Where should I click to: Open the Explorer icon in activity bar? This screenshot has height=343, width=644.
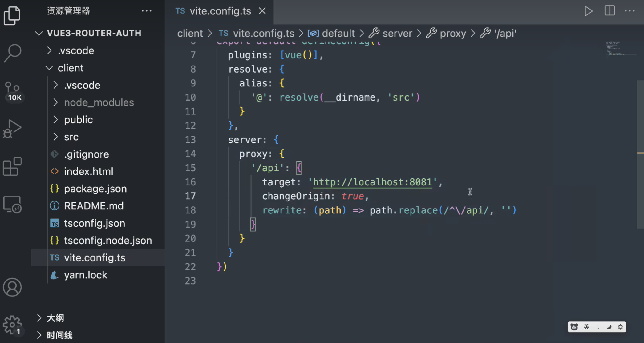tap(12, 14)
